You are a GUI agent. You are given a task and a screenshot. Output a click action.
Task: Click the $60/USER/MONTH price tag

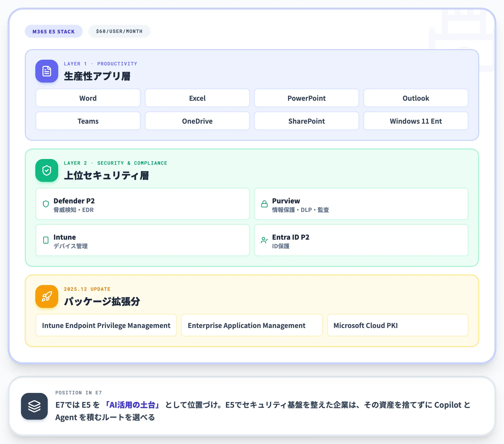pyautogui.click(x=119, y=31)
